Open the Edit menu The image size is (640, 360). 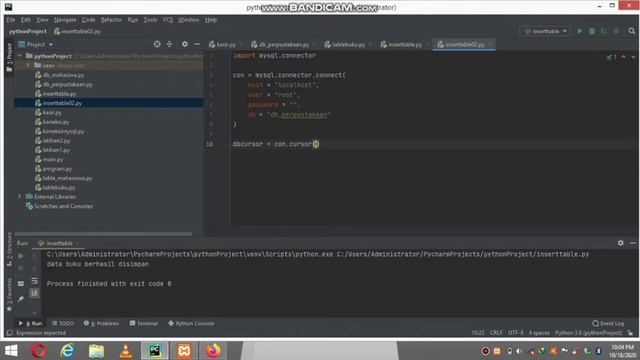pyautogui.click(x=26, y=20)
